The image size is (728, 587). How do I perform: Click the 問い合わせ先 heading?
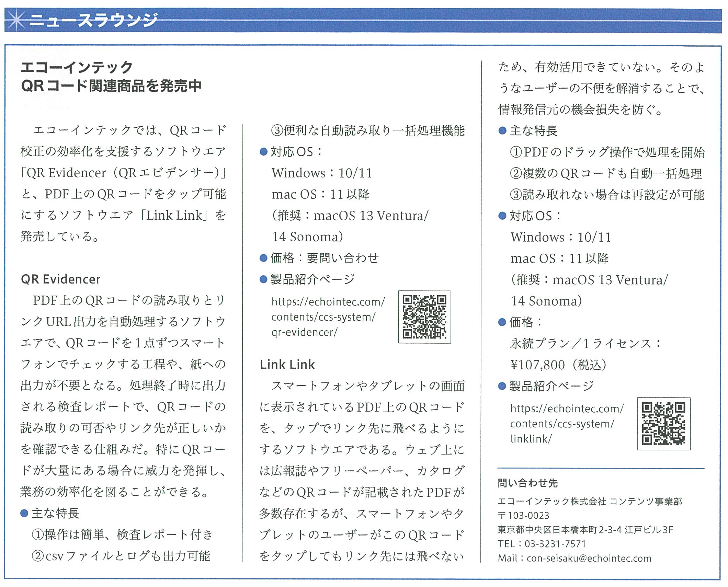point(527,483)
